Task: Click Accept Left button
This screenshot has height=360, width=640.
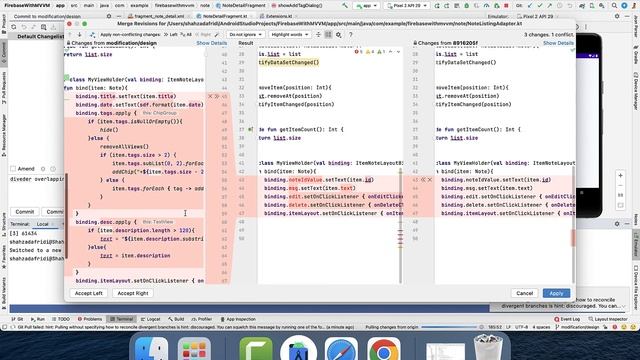Action: click(x=89, y=293)
